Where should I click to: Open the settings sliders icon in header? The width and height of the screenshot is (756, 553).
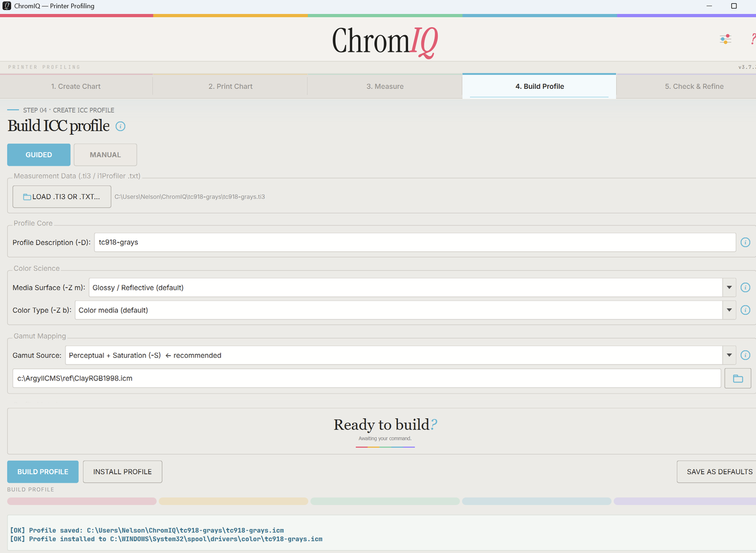click(725, 39)
